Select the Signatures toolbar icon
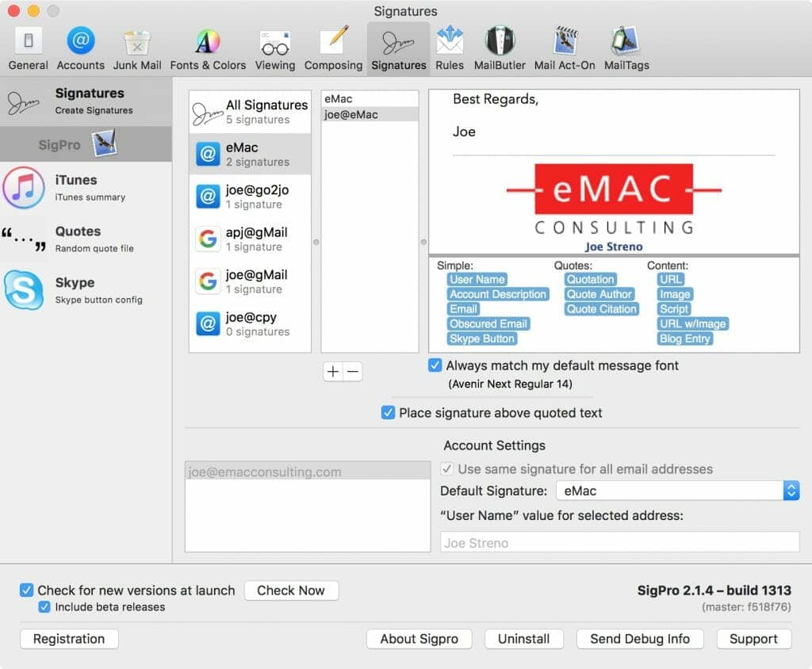The width and height of the screenshot is (812, 669). (399, 48)
